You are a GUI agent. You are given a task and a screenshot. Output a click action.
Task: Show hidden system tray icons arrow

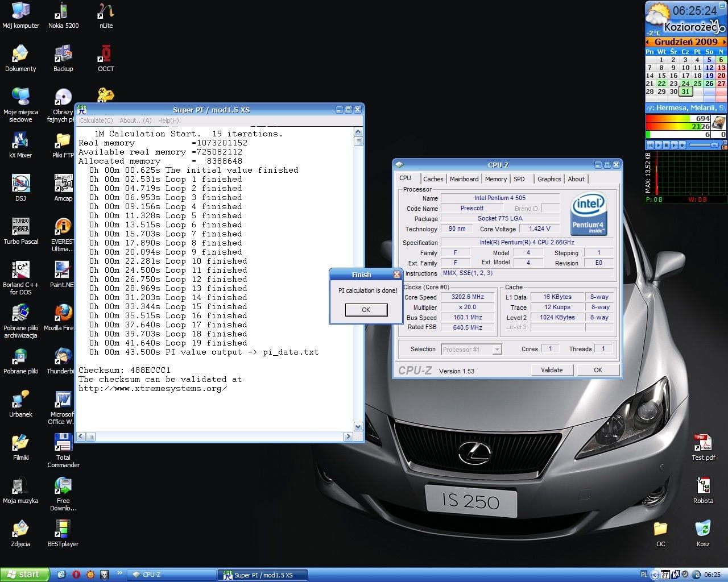655,575
